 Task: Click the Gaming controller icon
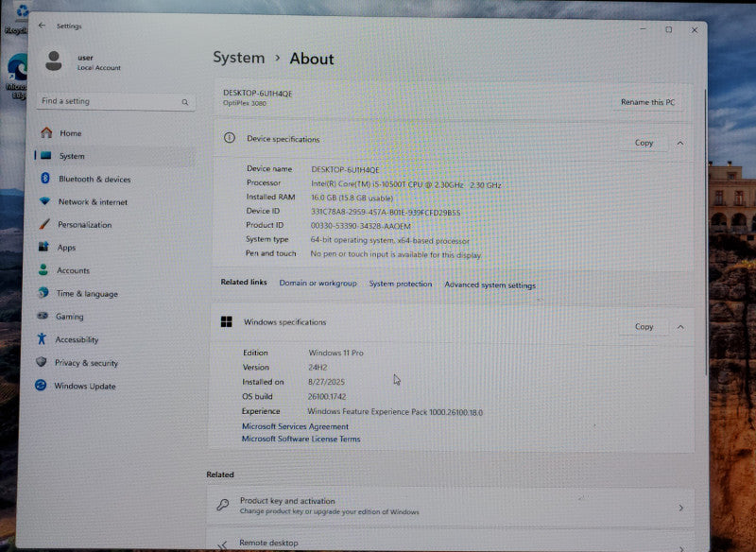(43, 316)
